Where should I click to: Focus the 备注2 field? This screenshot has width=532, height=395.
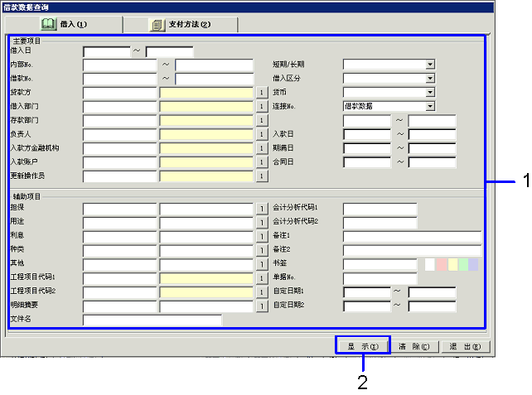(x=412, y=250)
